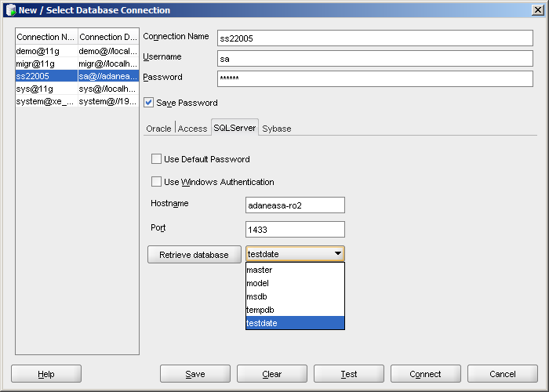Open the testdate database combo box arrow
Screen dimensions: 549x392
pos(338,254)
